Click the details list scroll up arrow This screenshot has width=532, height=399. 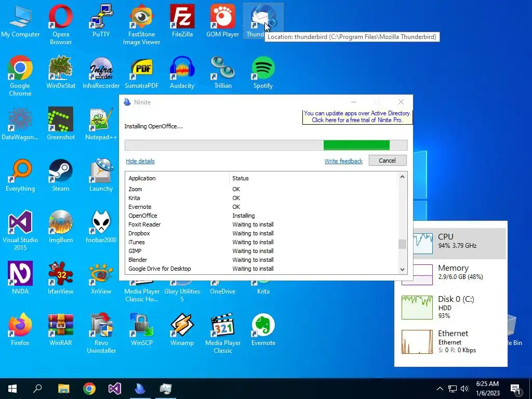pos(403,177)
